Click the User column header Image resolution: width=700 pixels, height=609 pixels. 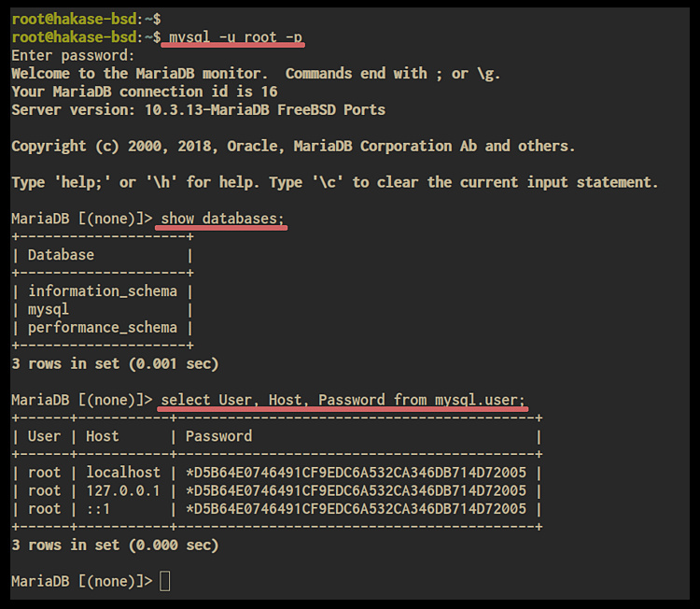point(44,436)
